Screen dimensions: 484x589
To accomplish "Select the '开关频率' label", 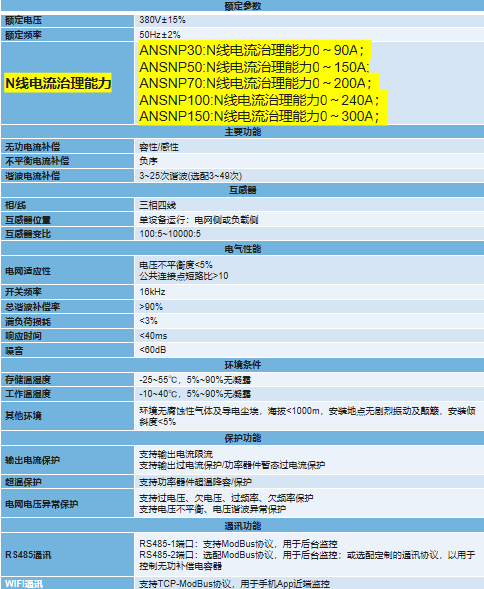I will [23, 292].
